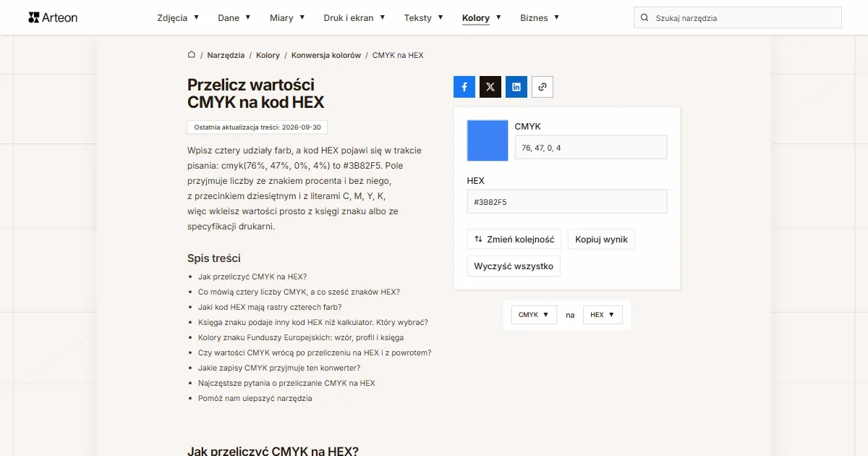Open the HEX target format dropdown
This screenshot has height=456, width=868.
click(603, 315)
